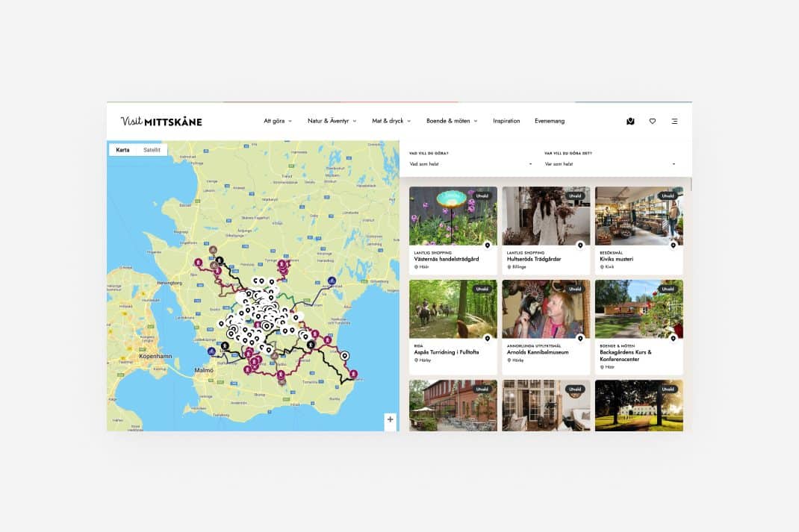
Task: Click the horse riding forest photo
Action: tap(453, 309)
